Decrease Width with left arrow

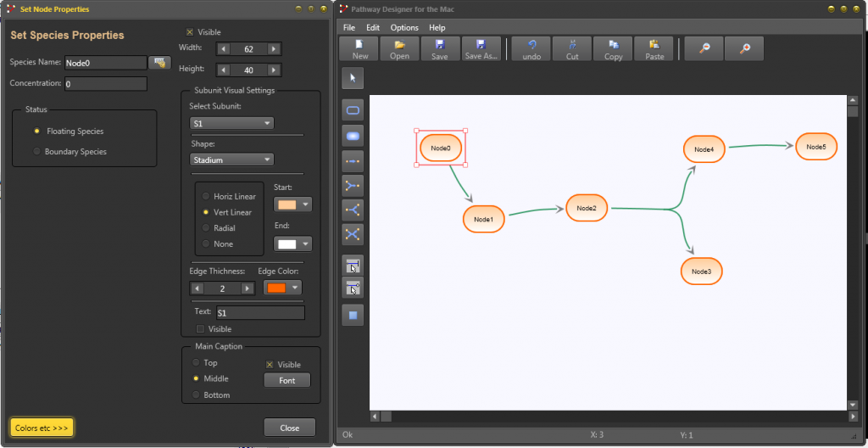(x=223, y=49)
